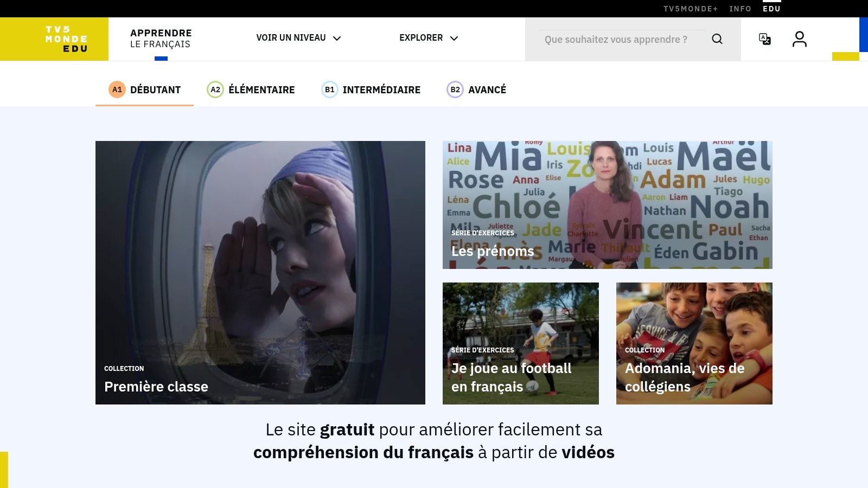868x488 pixels.
Task: Open the TV5MONDE+ link
Action: 691,9
